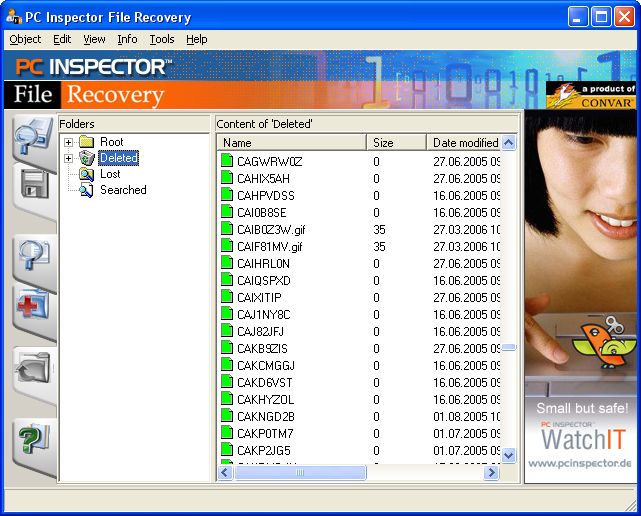Screen dimensions: 641x516
Task: Select file CAKD6VST in list
Action: click(x=264, y=382)
